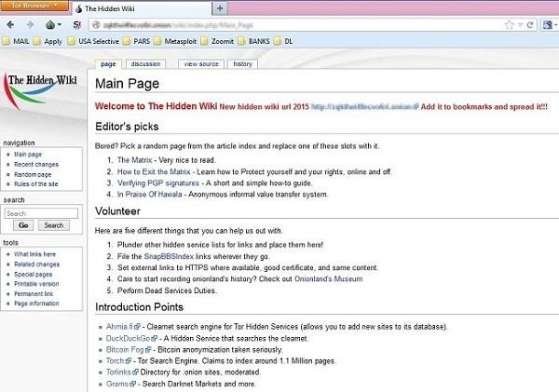Image resolution: width=559 pixels, height=392 pixels.
Task: Click toolbar icon right of reload
Action: point(549,24)
